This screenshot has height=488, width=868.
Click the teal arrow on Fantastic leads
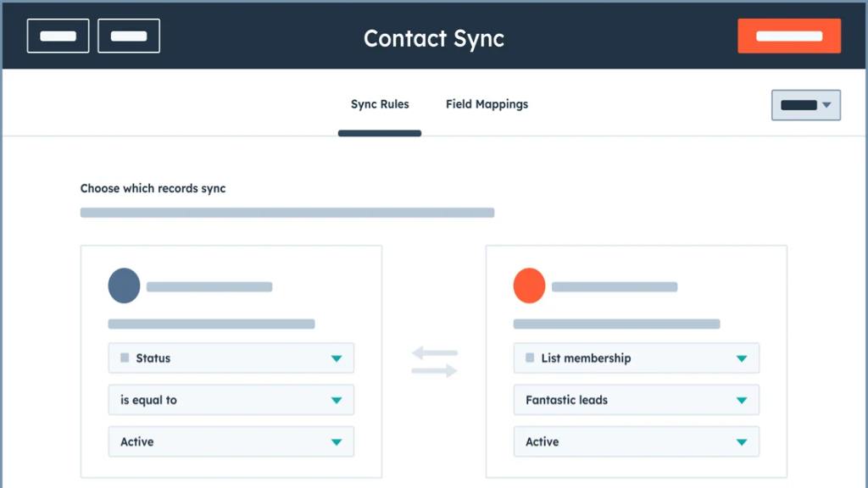coord(742,400)
